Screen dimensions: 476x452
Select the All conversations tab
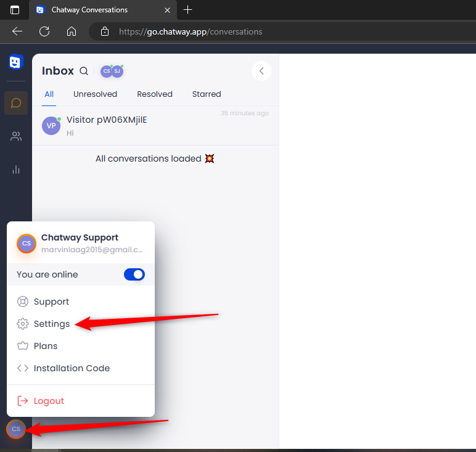49,94
